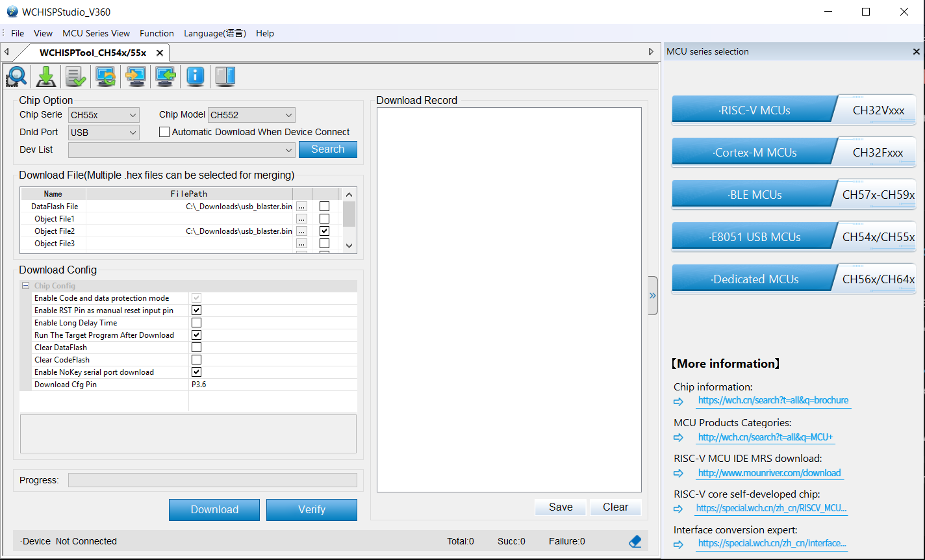Click the Search button
Screen dimensions: 925x560
click(x=328, y=149)
